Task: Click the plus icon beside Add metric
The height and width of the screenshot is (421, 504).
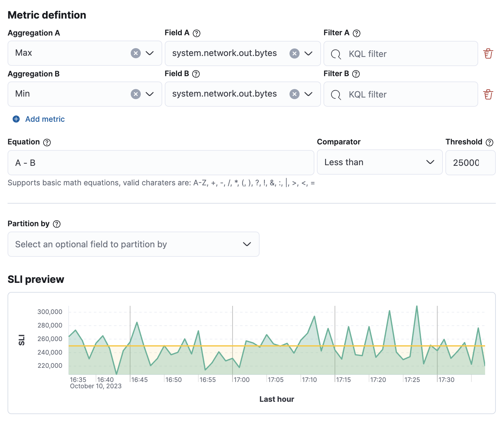Action: click(16, 119)
